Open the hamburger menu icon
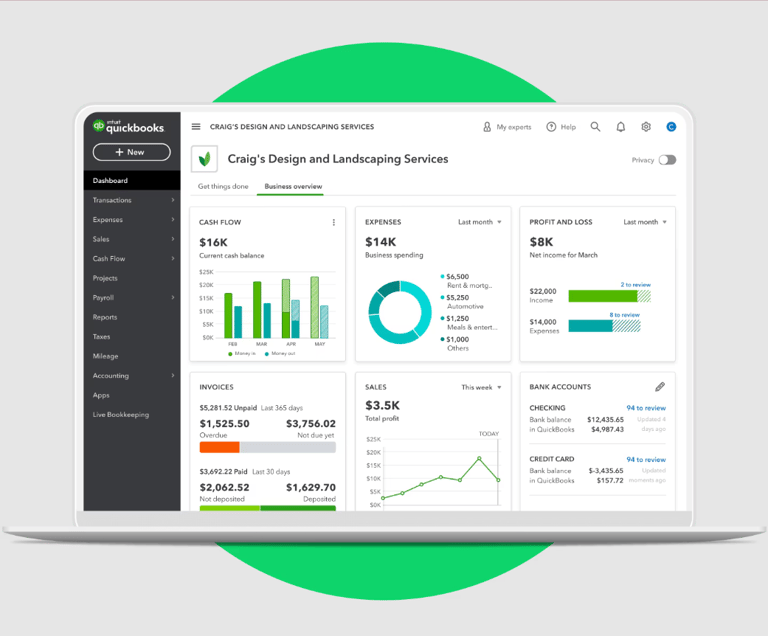Viewport: 768px width, 636px height. coord(196,126)
